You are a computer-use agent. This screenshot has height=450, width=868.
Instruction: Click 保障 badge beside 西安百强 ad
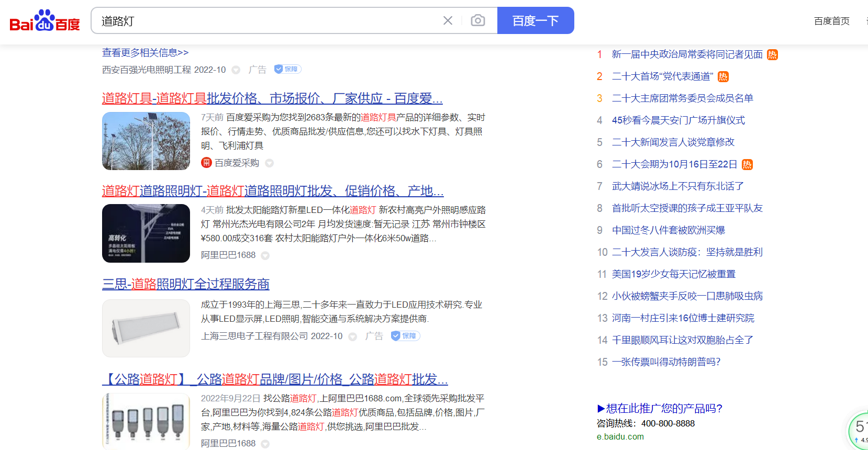click(287, 69)
